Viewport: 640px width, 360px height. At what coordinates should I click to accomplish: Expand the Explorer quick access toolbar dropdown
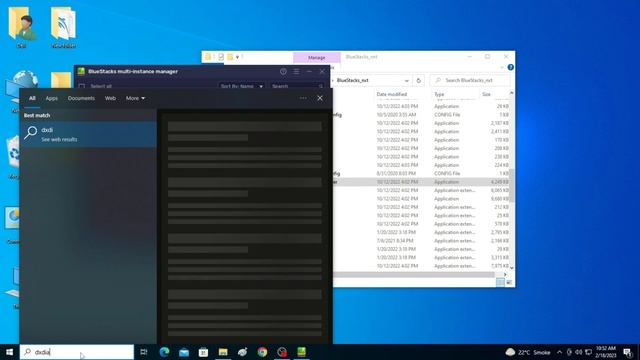237,57
